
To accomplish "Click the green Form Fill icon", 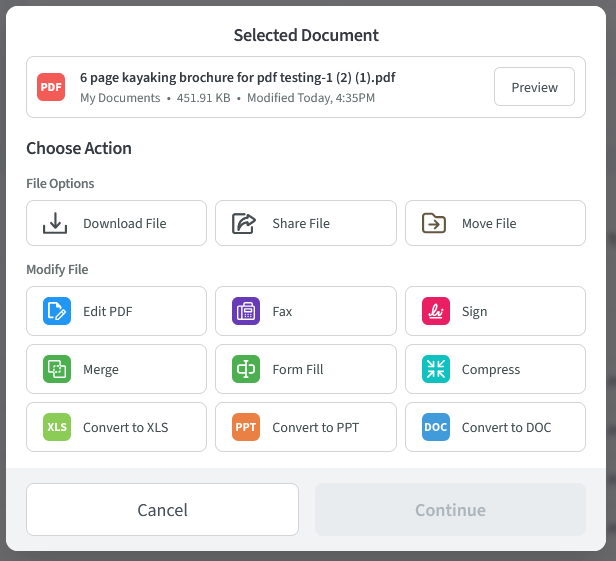I will [x=245, y=369].
